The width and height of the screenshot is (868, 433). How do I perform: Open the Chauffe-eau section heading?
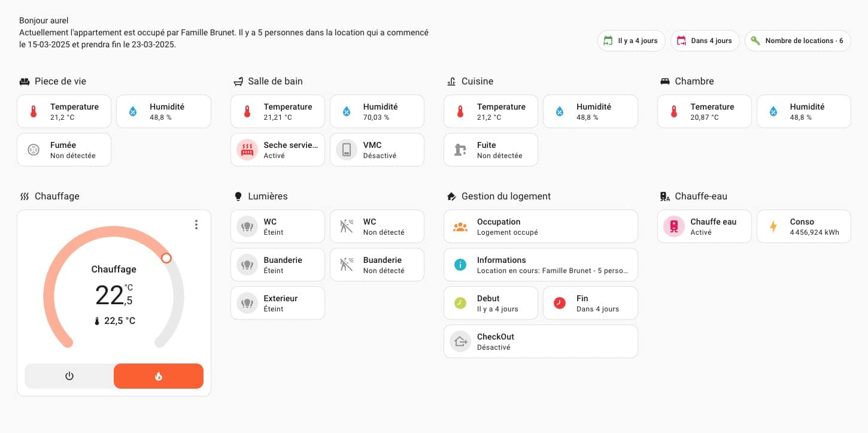[x=701, y=196]
